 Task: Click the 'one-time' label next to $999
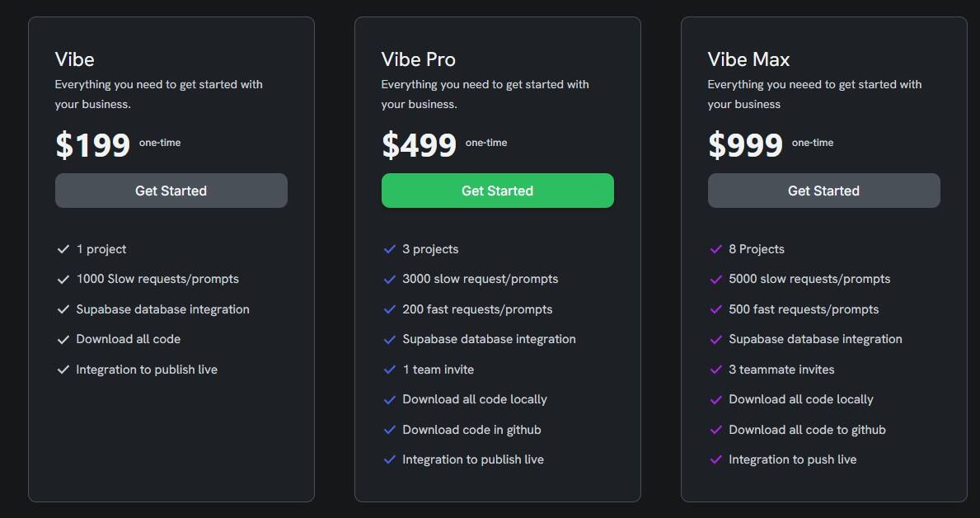(812, 143)
